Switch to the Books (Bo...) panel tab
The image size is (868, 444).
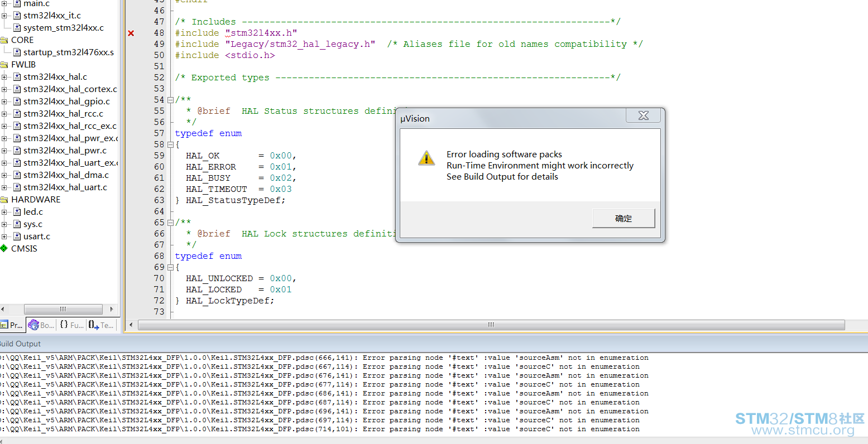[x=41, y=325]
